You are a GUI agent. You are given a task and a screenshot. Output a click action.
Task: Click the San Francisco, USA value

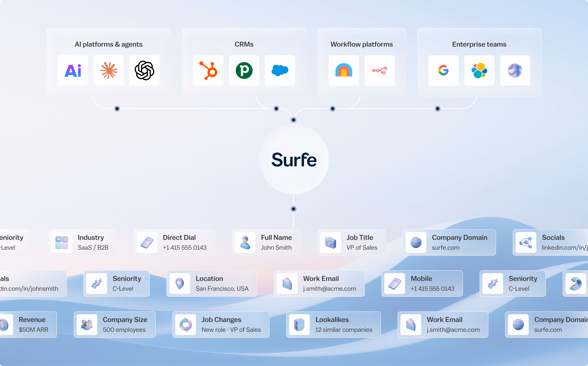pos(222,289)
